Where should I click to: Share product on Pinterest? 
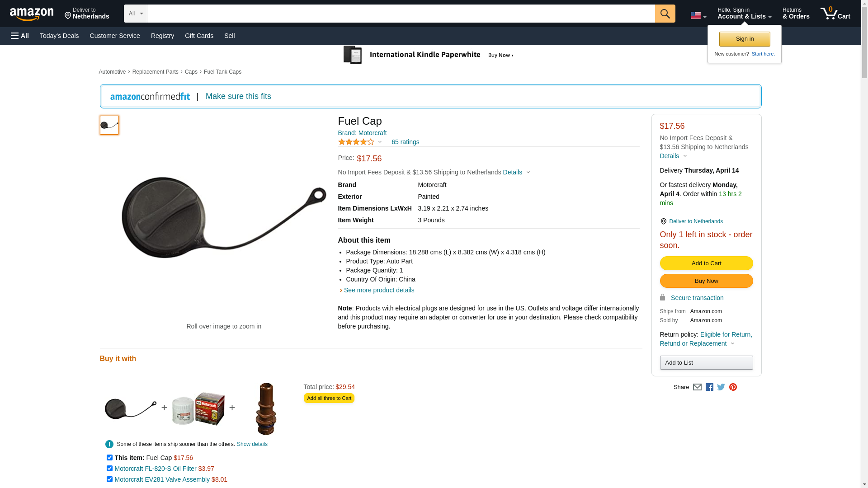pyautogui.click(x=733, y=387)
